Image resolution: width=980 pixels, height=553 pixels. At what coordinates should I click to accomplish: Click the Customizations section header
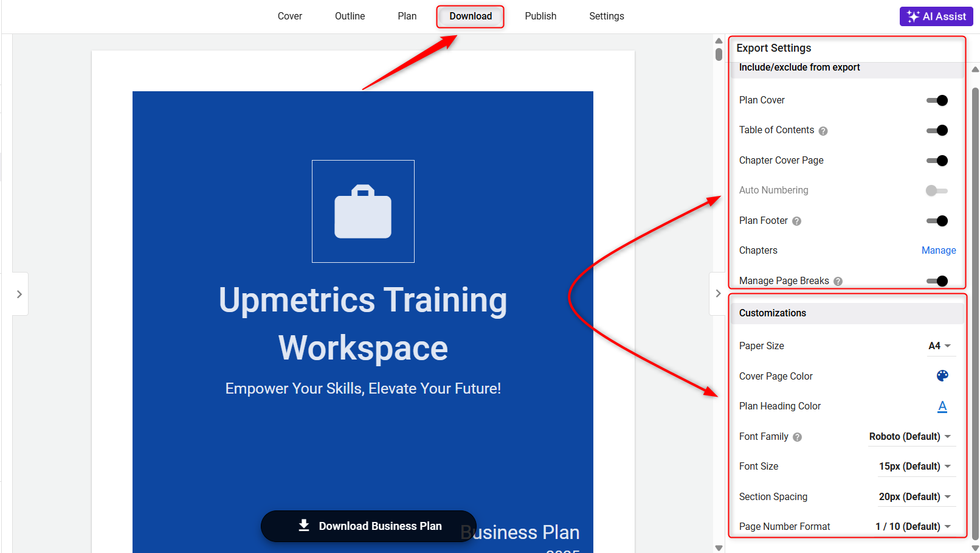[846, 313]
